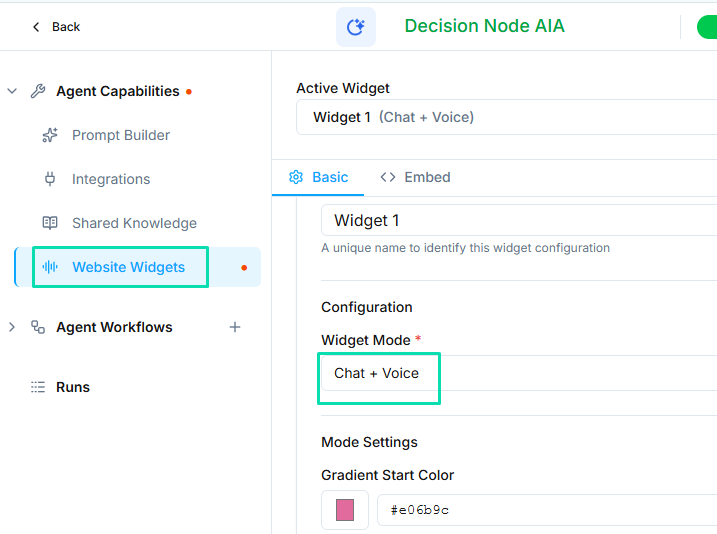Screen dimensions: 717x534
Task: Click the Runs list icon
Action: pyautogui.click(x=38, y=387)
